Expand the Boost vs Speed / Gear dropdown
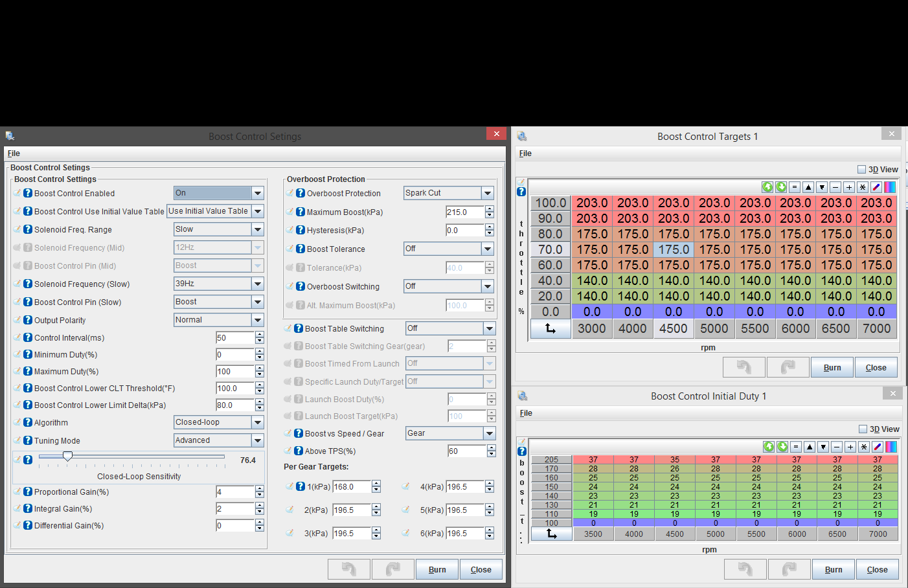 point(490,433)
